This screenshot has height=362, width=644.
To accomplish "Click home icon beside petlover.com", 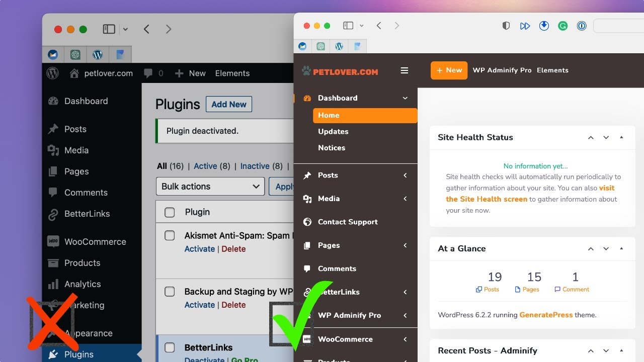I will (74, 73).
